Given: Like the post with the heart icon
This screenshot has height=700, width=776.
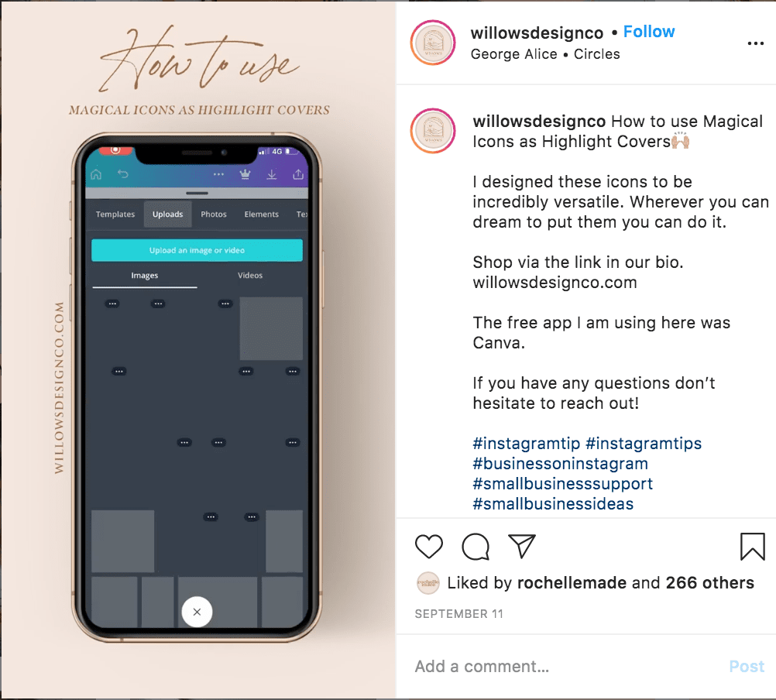Looking at the screenshot, I should 428,547.
